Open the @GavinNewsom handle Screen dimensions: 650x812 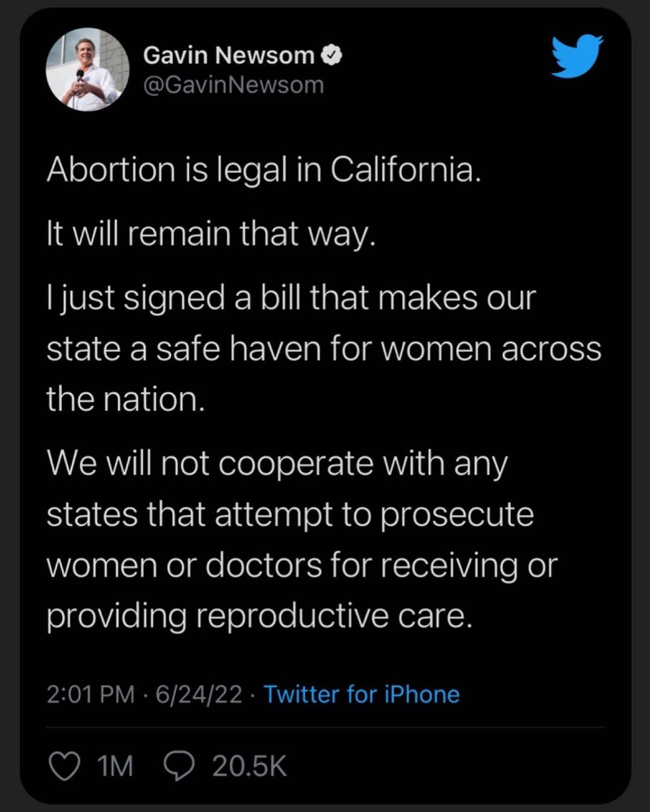click(x=234, y=85)
